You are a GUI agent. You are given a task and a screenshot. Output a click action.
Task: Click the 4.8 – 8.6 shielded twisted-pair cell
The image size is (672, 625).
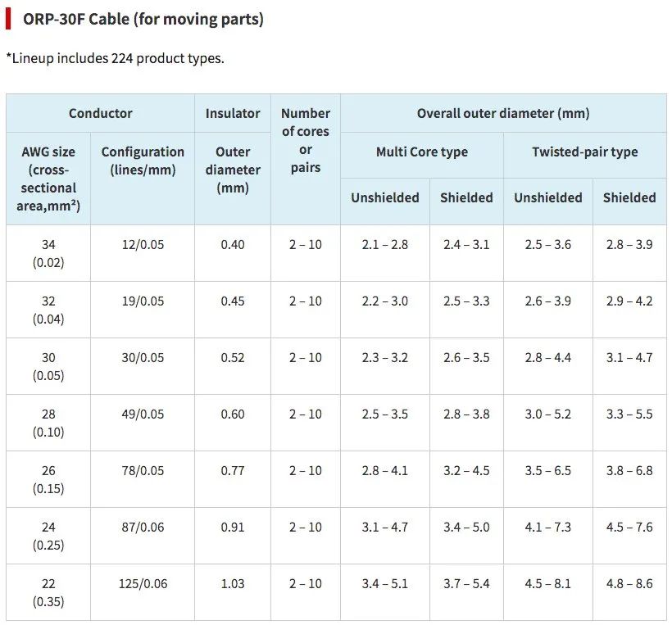click(629, 584)
